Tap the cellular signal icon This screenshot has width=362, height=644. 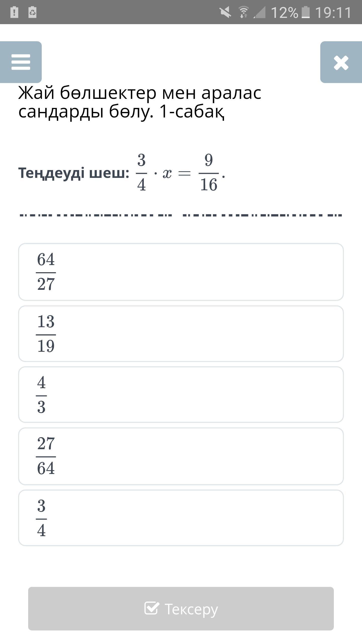(259, 12)
